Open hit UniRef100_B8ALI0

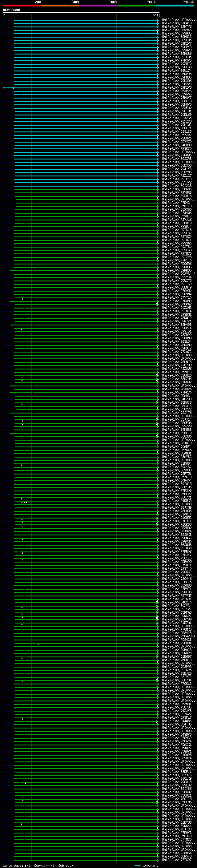pyautogui.click(x=177, y=101)
